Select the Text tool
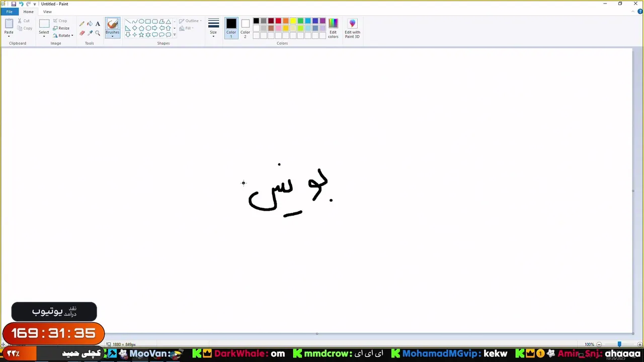The image size is (644, 362). pos(98,24)
